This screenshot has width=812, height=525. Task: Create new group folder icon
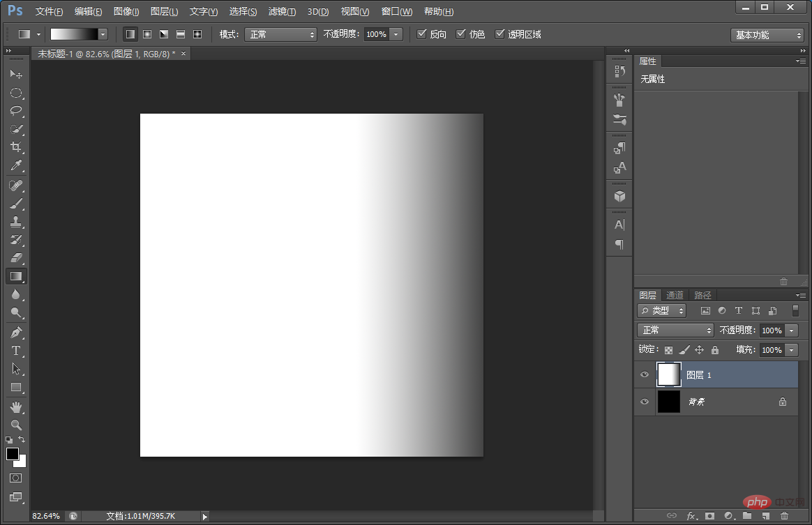coord(746,516)
